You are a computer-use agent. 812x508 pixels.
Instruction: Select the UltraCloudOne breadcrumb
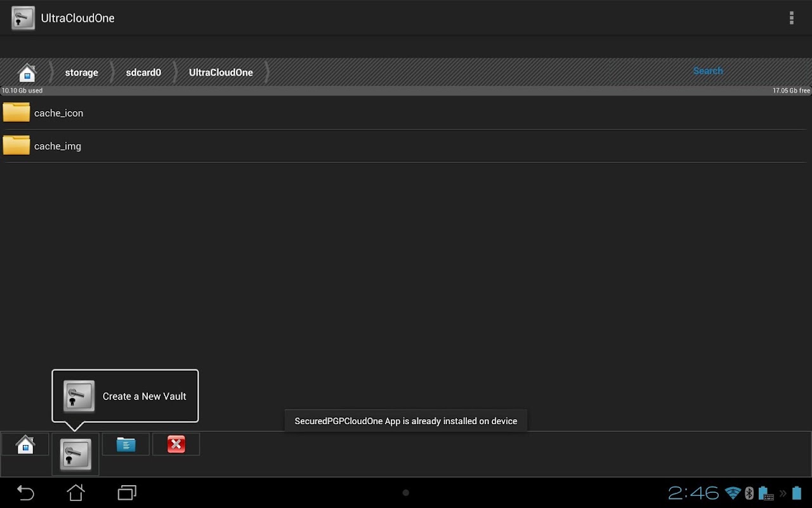[x=221, y=72]
